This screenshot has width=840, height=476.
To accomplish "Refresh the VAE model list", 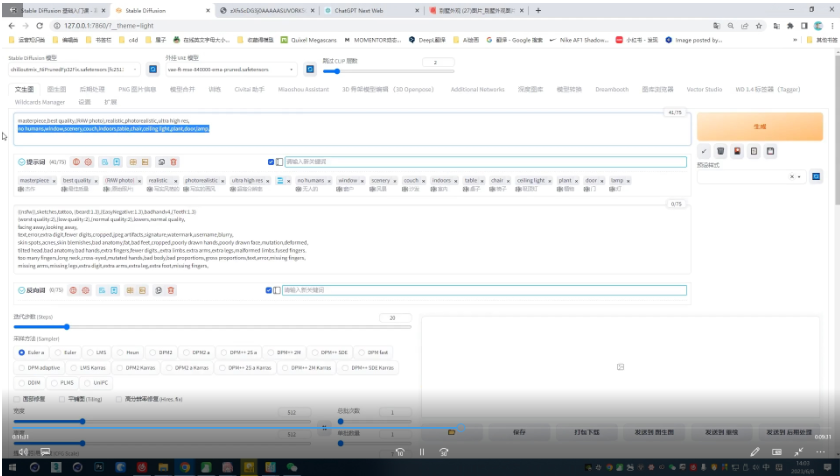I will point(310,69).
